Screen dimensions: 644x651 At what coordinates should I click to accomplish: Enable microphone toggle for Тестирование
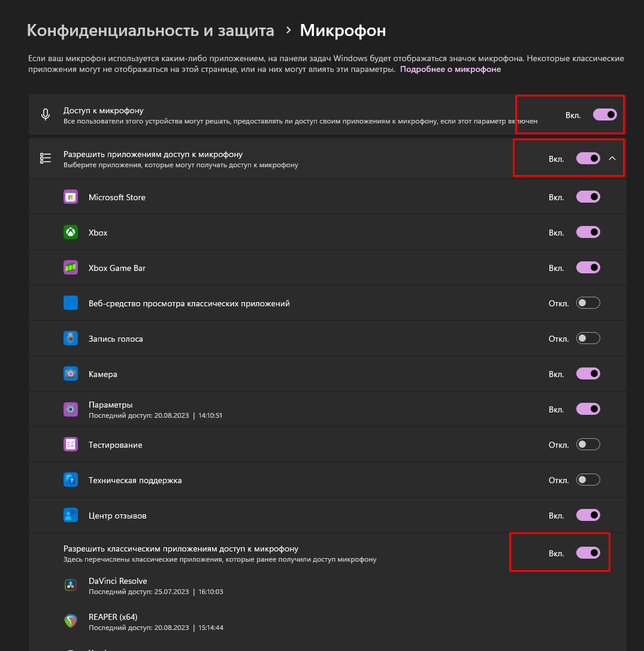coord(588,445)
